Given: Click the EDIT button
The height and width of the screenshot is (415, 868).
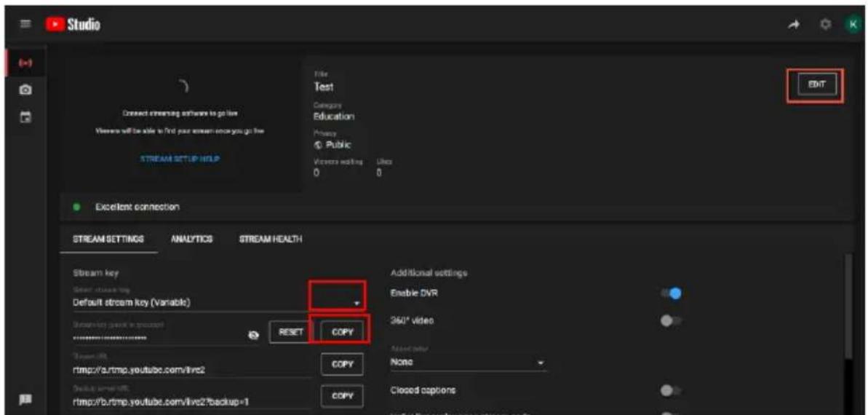Looking at the screenshot, I should [x=817, y=84].
